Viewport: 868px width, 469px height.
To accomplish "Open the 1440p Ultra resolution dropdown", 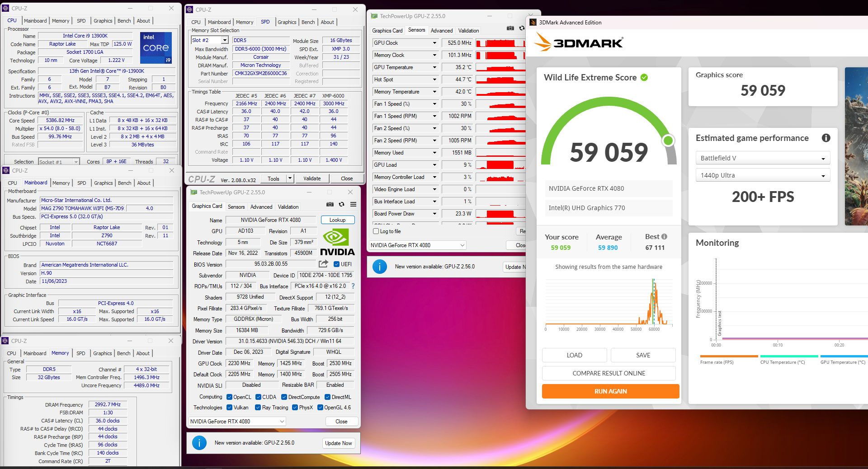I will click(763, 175).
